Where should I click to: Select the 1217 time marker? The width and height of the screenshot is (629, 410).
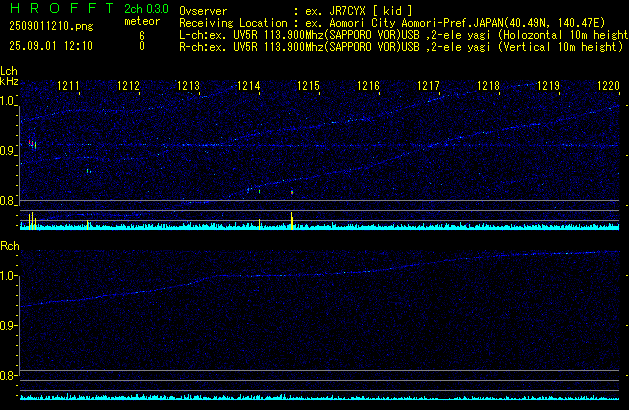click(x=428, y=86)
